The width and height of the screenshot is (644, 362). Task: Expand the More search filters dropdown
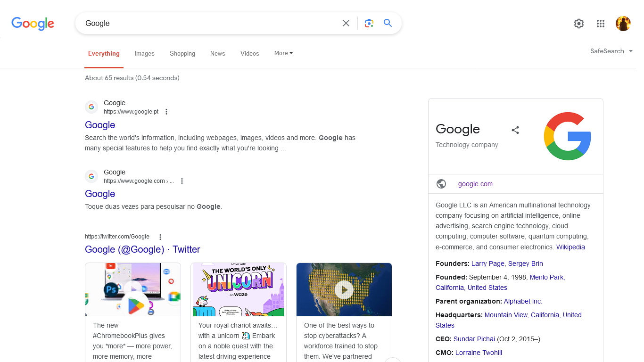(x=283, y=53)
